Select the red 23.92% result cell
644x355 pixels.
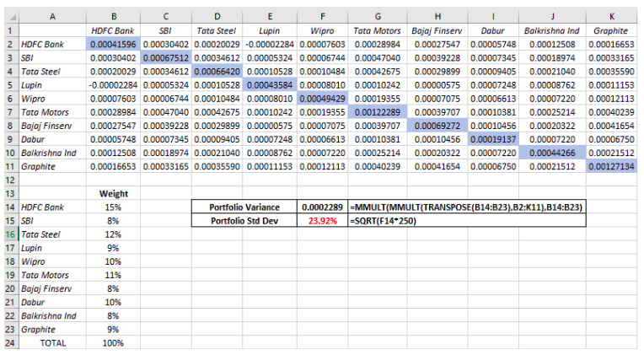[322, 221]
